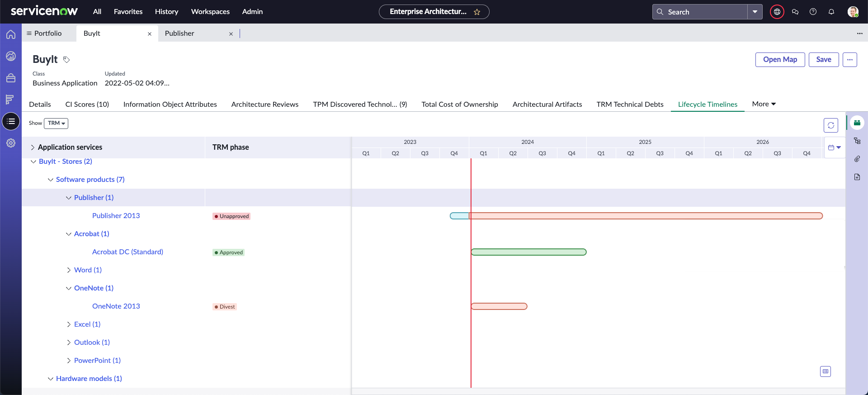Collapse the Hardware models group

pyautogui.click(x=51, y=379)
